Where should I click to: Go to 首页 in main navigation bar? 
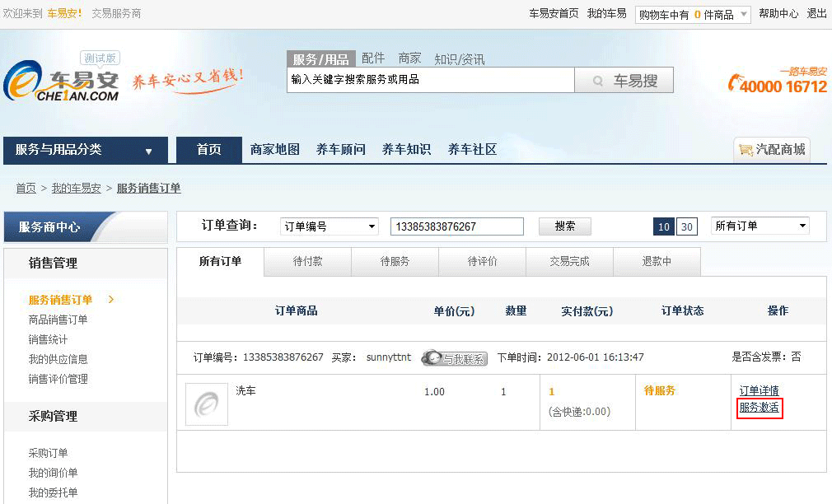tap(209, 150)
